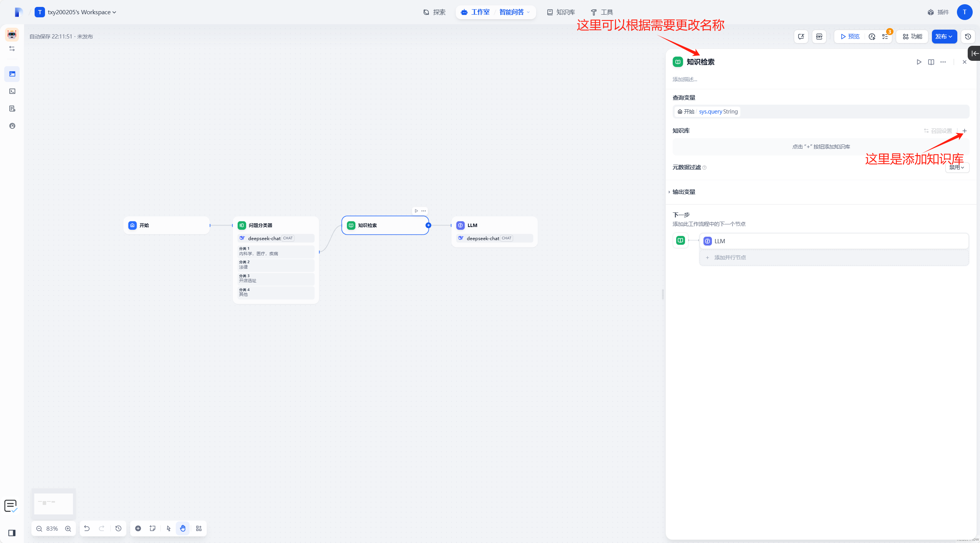Click the 预览 button
Screen dimensions: 980x543
tap(850, 37)
